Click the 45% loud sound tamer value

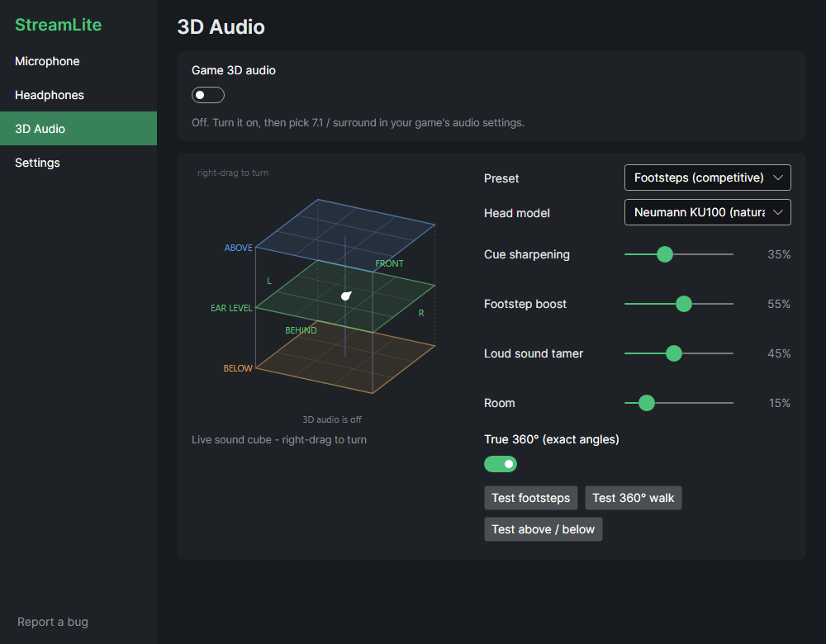(x=779, y=353)
